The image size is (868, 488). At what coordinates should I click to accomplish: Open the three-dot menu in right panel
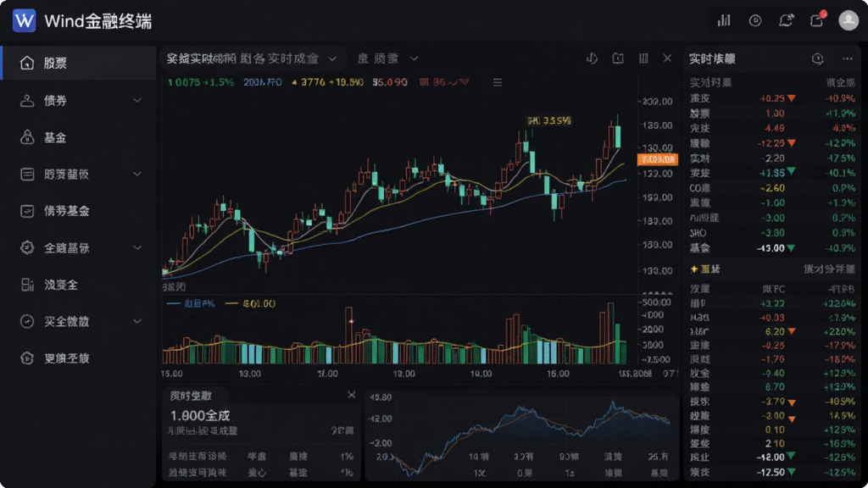tap(848, 58)
